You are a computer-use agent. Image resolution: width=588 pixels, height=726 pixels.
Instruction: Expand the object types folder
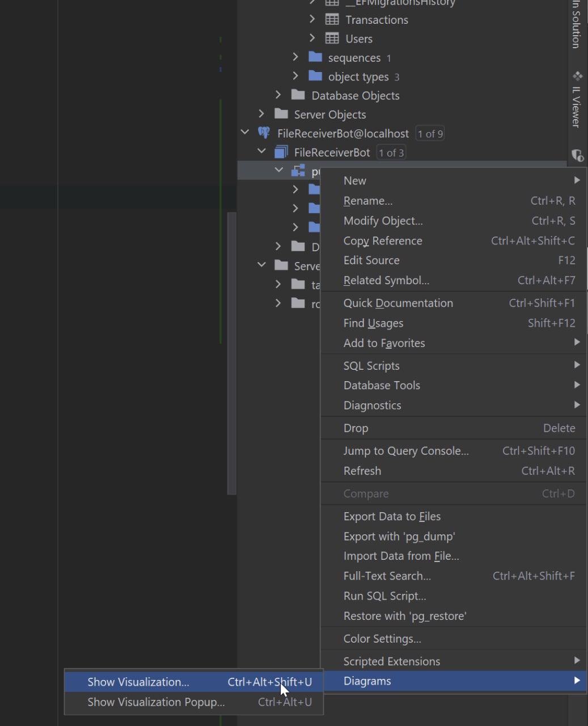pyautogui.click(x=295, y=76)
